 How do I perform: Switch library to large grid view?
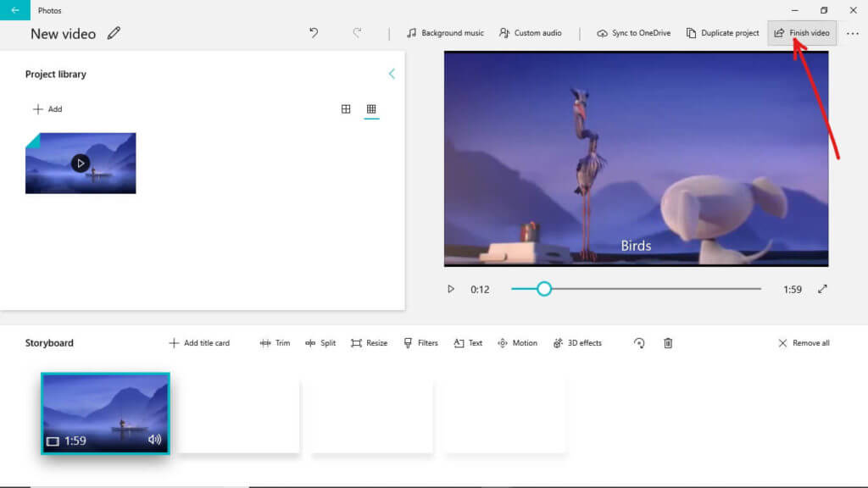click(x=346, y=109)
